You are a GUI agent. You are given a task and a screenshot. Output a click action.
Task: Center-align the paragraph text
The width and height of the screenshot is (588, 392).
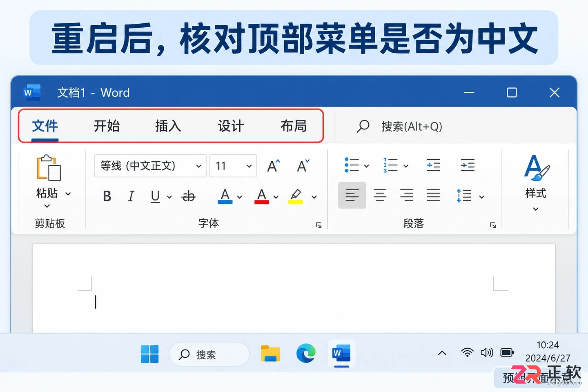point(380,196)
